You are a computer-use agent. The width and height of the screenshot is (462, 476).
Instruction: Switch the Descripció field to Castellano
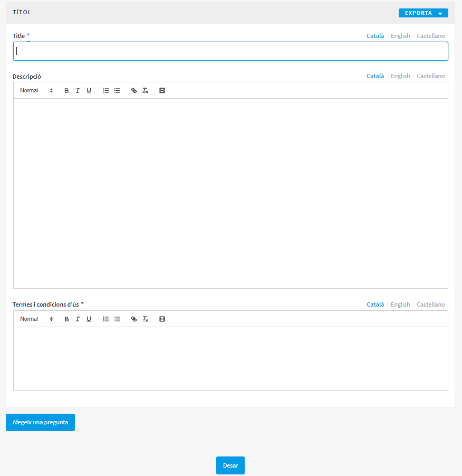click(x=430, y=76)
